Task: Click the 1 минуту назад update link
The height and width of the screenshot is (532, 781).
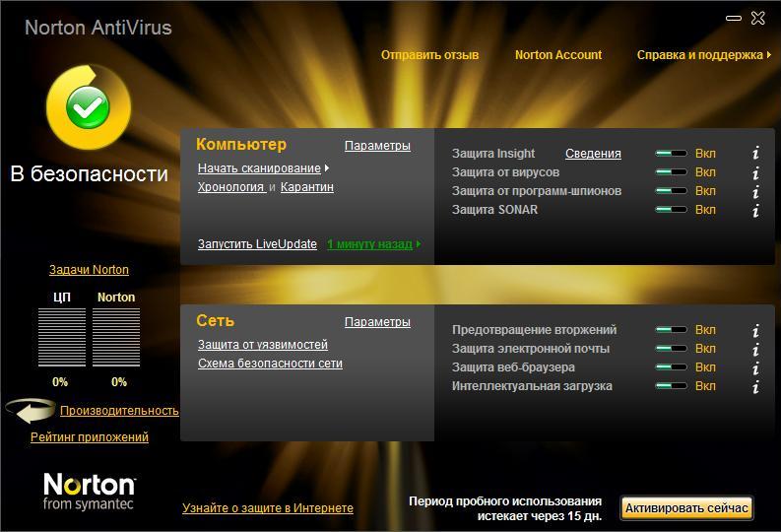Action: point(369,244)
